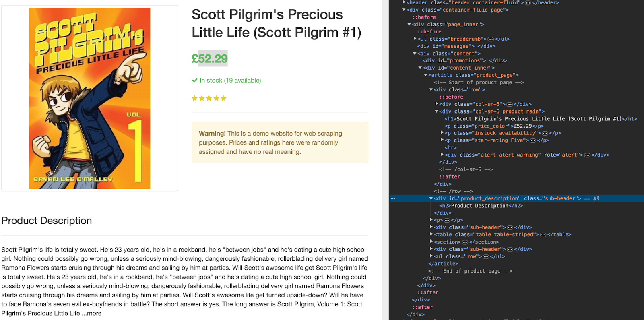644x320 pixels.
Task: Click the highlighted £52.29 price on the page
Action: click(x=210, y=58)
